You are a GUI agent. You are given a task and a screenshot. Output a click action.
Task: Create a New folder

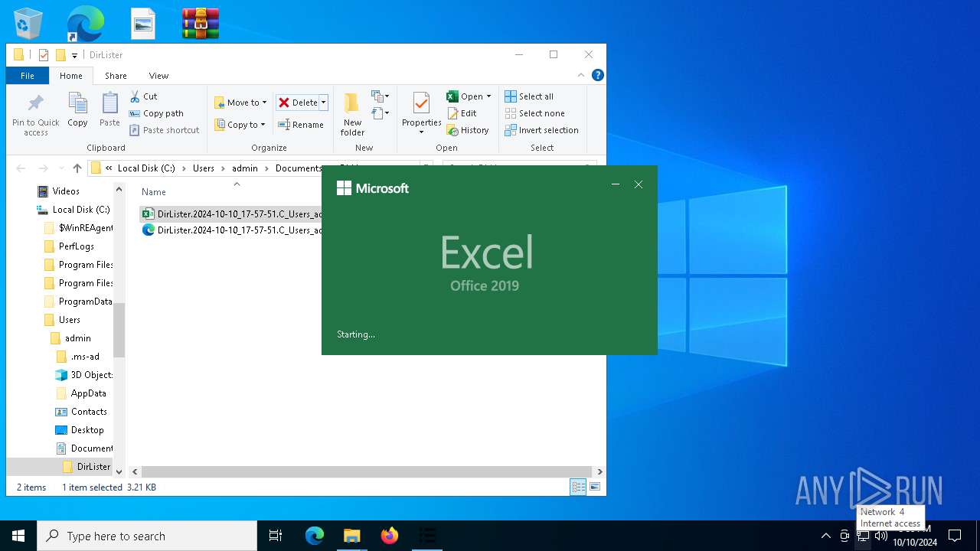(x=352, y=115)
